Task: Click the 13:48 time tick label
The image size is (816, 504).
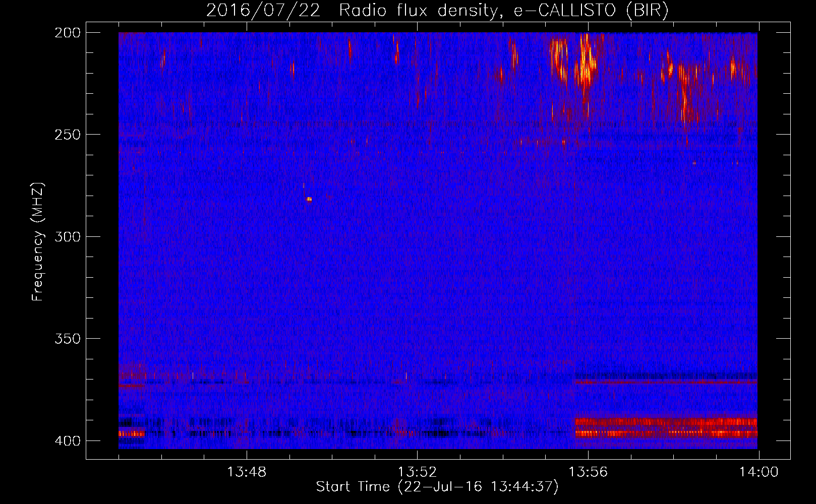Action: tap(247, 472)
